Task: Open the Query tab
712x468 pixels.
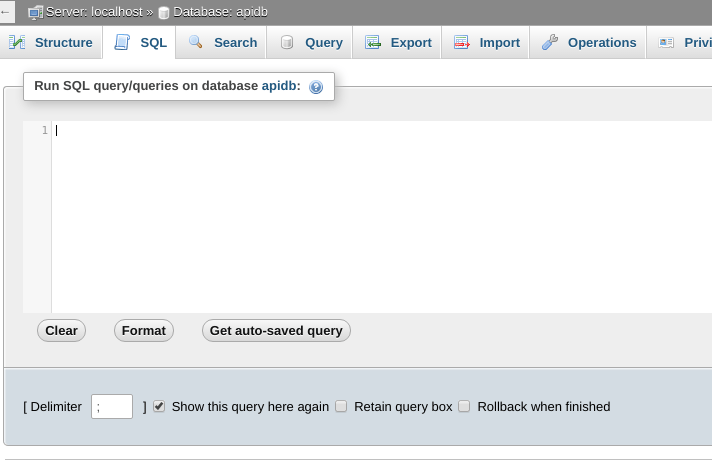Action: (310, 43)
